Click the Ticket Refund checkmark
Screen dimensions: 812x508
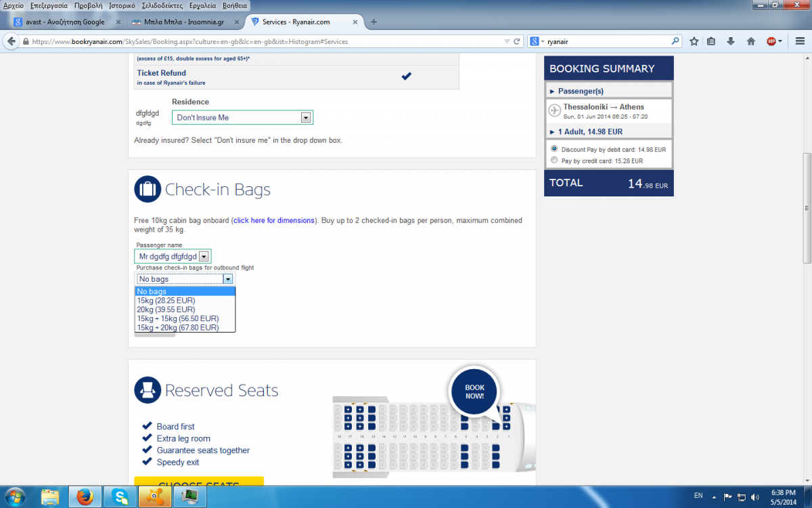(x=406, y=76)
